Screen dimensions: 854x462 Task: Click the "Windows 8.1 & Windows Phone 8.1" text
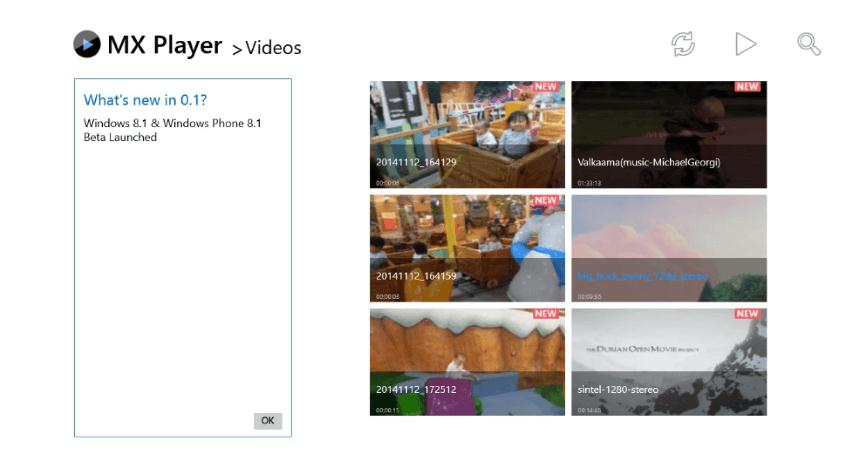tap(172, 123)
